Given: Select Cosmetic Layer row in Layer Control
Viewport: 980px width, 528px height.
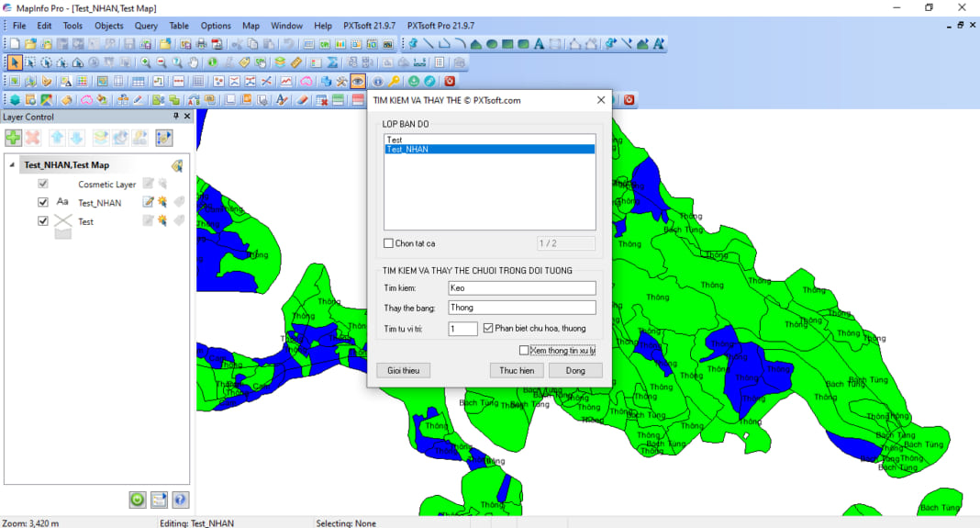Looking at the screenshot, I should [x=106, y=184].
